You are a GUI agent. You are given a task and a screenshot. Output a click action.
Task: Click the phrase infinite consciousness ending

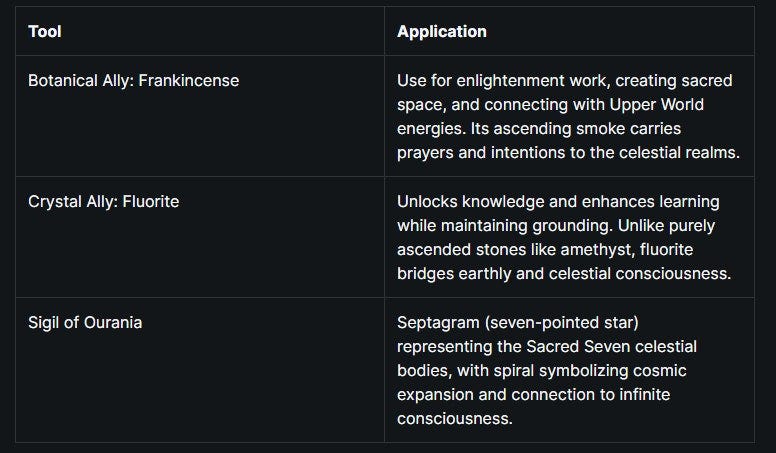pyautogui.click(x=534, y=406)
